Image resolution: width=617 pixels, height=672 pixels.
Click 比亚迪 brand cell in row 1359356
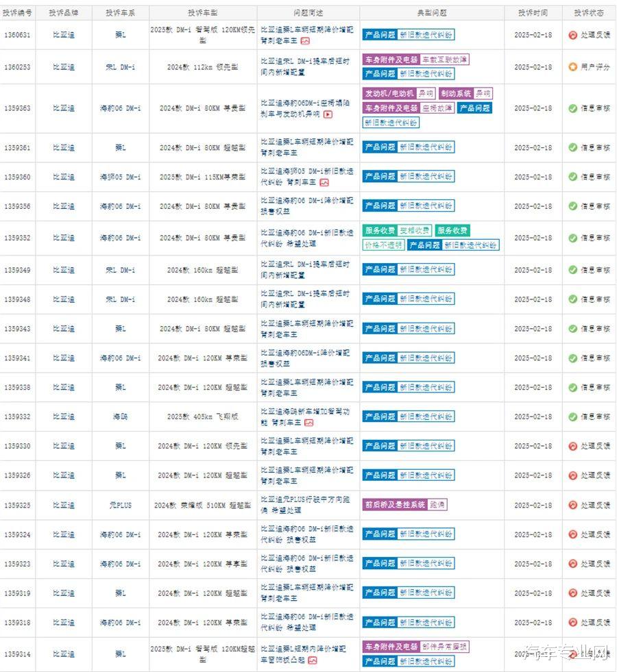click(64, 206)
